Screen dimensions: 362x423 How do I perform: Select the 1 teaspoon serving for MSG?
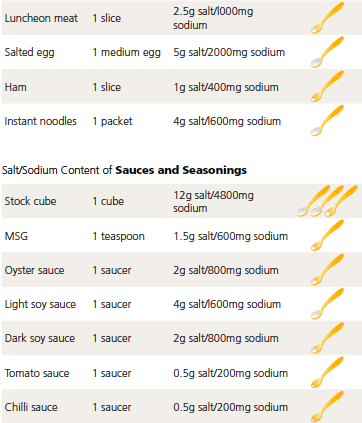(x=119, y=236)
